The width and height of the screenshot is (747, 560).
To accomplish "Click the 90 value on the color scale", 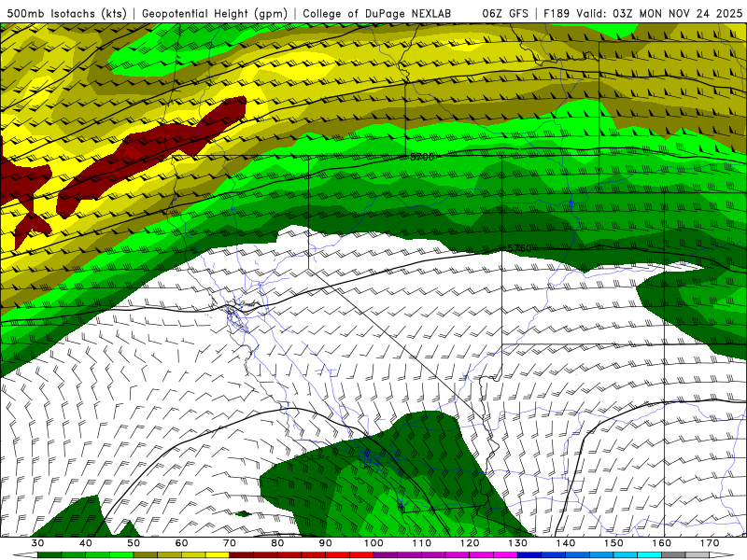I will point(325,543).
